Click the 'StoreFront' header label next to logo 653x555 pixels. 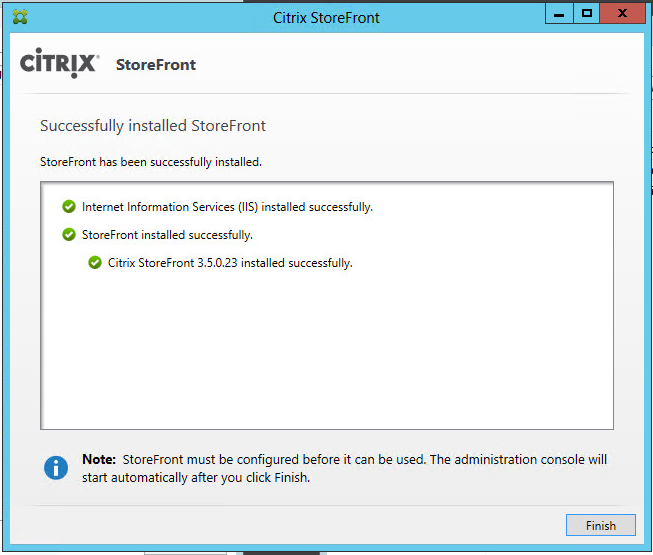click(156, 65)
